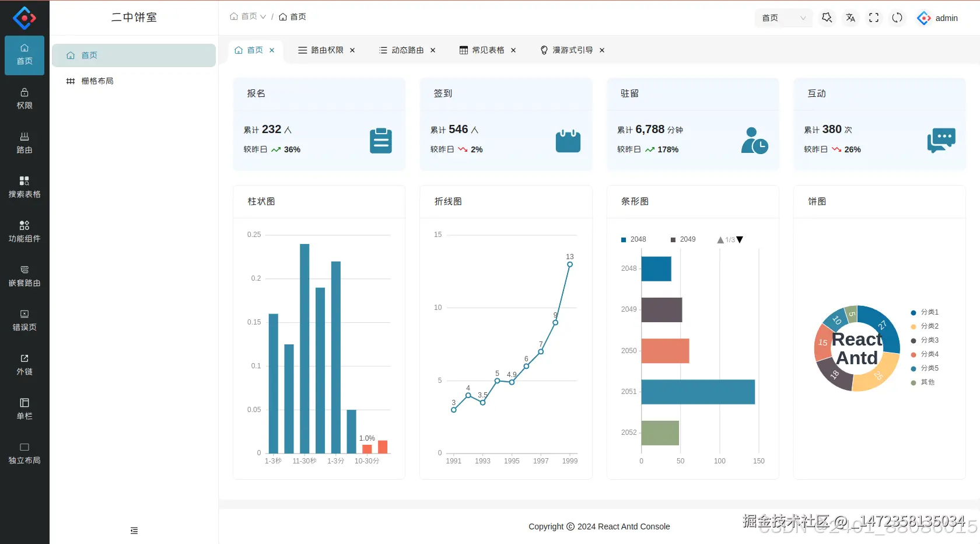
Task: Close the 常见表格 tab
Action: point(513,50)
